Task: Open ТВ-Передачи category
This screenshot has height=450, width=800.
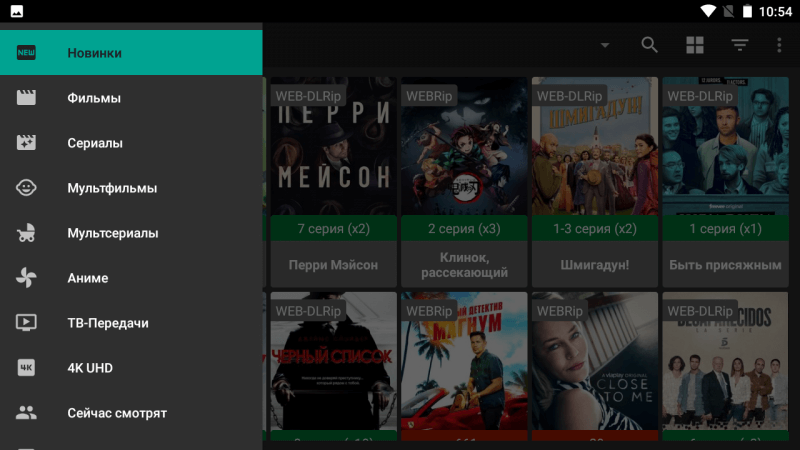Action: click(x=131, y=322)
